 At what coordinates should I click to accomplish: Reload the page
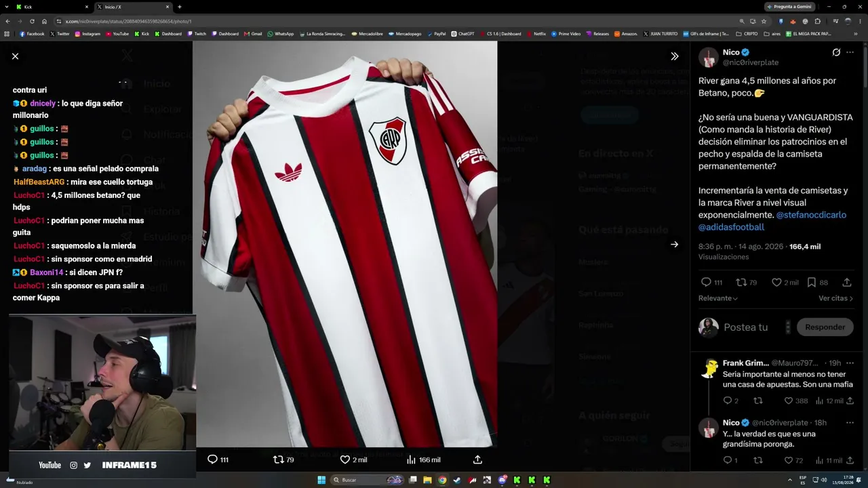click(x=32, y=21)
